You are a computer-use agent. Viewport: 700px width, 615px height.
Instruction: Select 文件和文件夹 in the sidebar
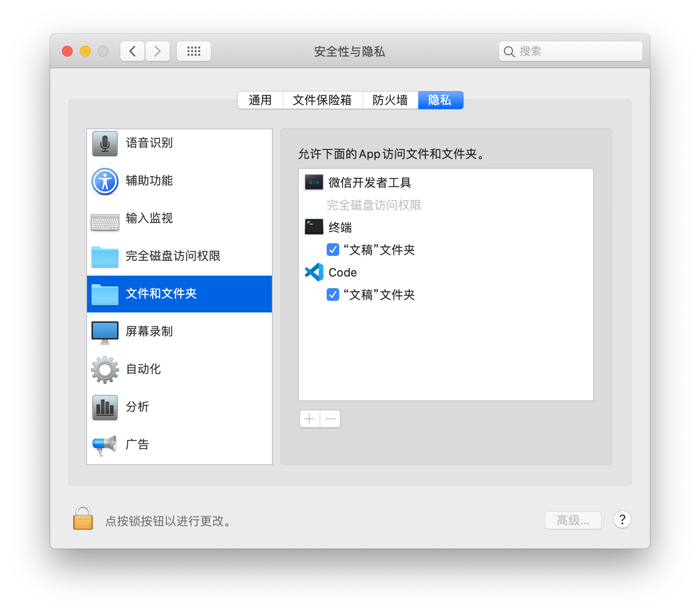[x=179, y=294]
